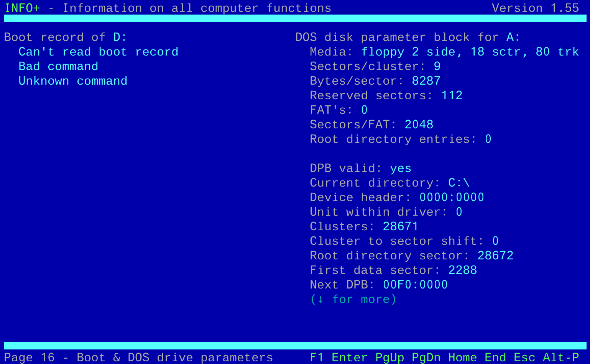Select the Current directory C:\ value
This screenshot has width=590, height=364.
click(x=459, y=183)
